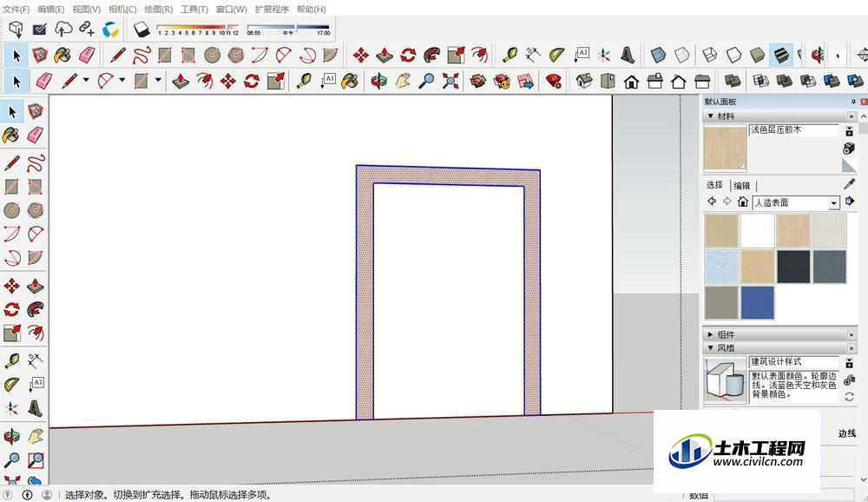The height and width of the screenshot is (502, 868).
Task: Open the 文件(F) menu
Action: point(16,10)
